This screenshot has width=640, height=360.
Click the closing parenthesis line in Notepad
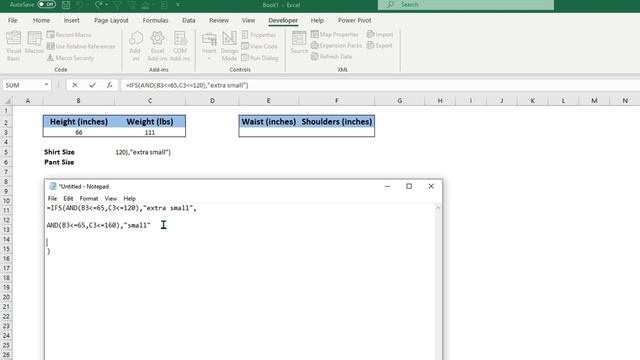tap(49, 251)
